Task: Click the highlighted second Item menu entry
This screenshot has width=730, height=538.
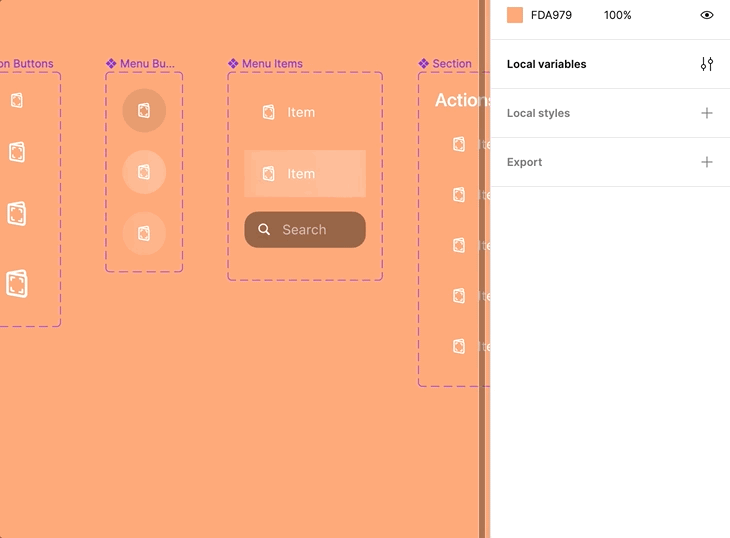Action: pos(304,174)
